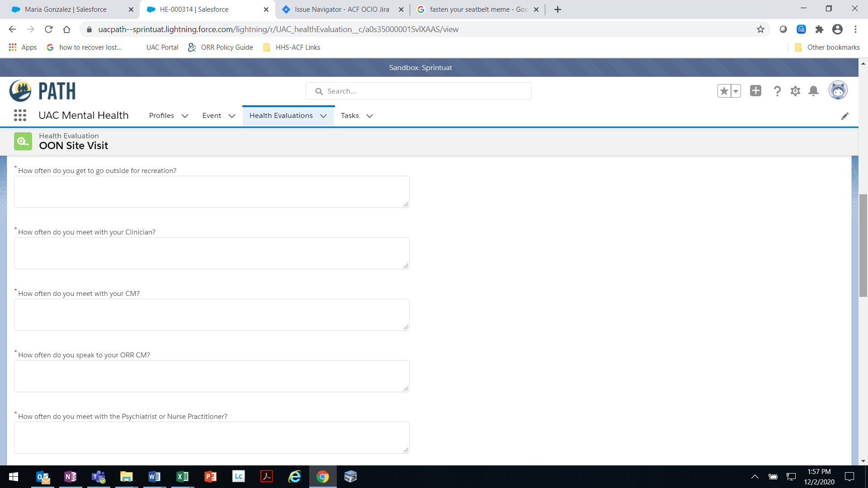This screenshot has height=488, width=868.
Task: Expand the favorites list dropdown arrow
Action: click(x=736, y=91)
